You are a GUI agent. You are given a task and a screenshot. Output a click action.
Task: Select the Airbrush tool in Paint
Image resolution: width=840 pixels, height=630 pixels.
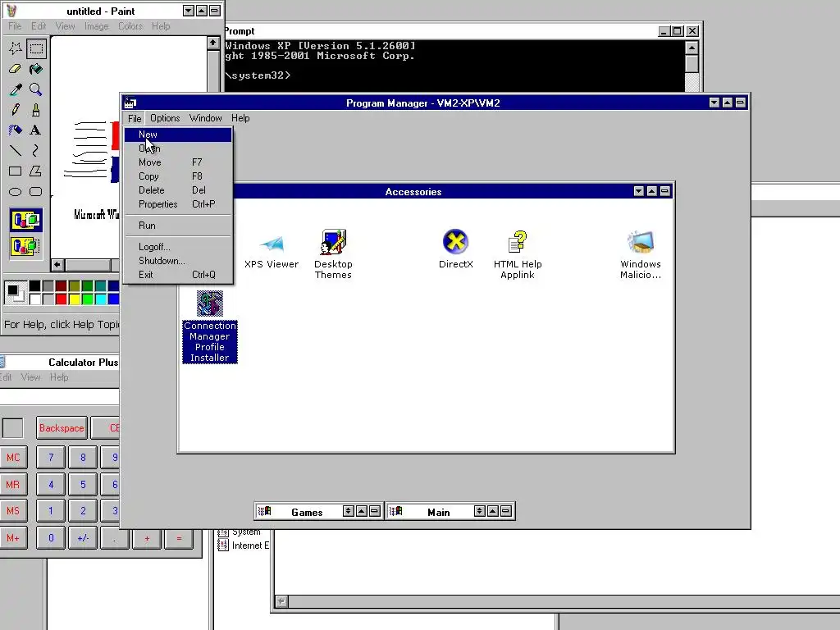(16, 130)
